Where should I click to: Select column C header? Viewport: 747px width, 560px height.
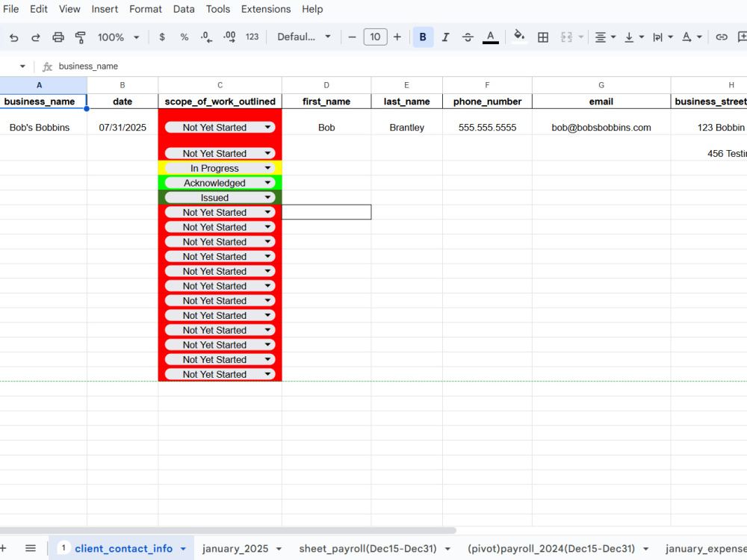click(x=220, y=85)
